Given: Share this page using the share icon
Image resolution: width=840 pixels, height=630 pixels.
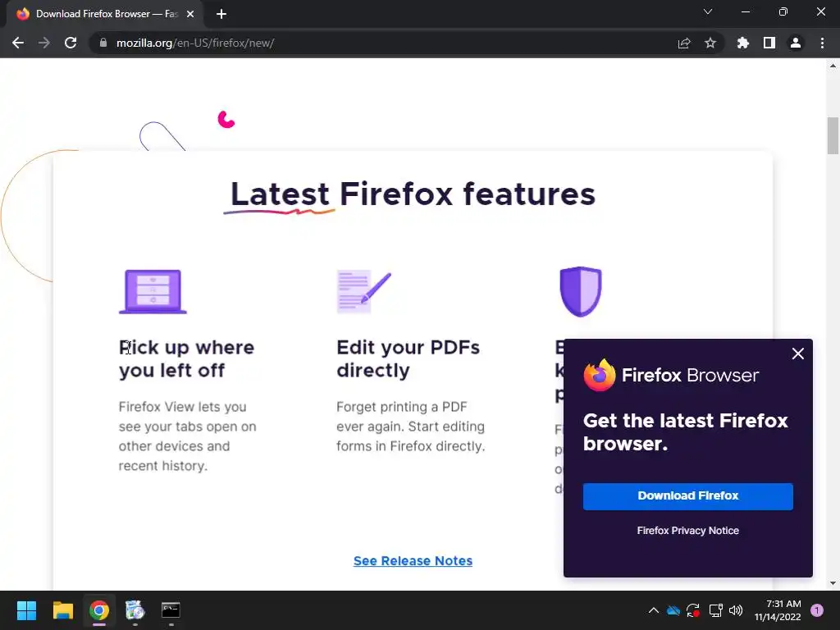Looking at the screenshot, I should pyautogui.click(x=684, y=43).
